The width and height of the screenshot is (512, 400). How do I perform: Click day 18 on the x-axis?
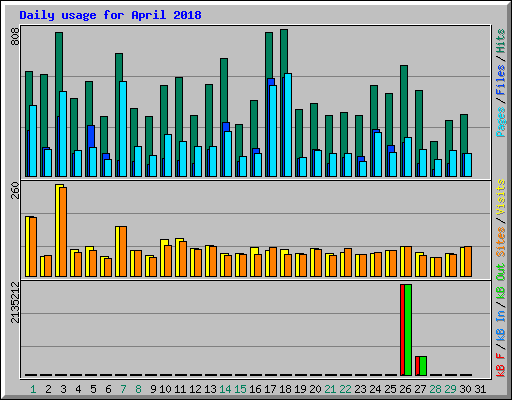(x=285, y=389)
